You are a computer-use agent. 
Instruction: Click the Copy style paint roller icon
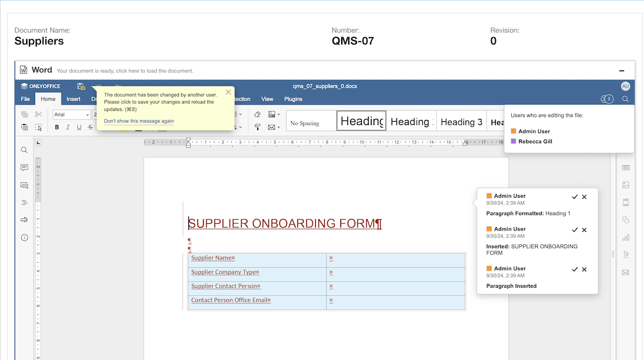tap(257, 127)
